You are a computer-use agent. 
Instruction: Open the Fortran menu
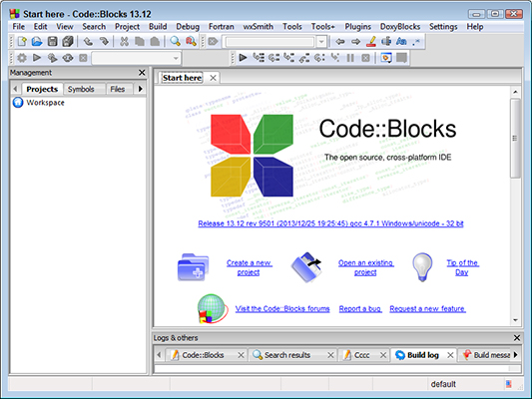click(x=222, y=27)
